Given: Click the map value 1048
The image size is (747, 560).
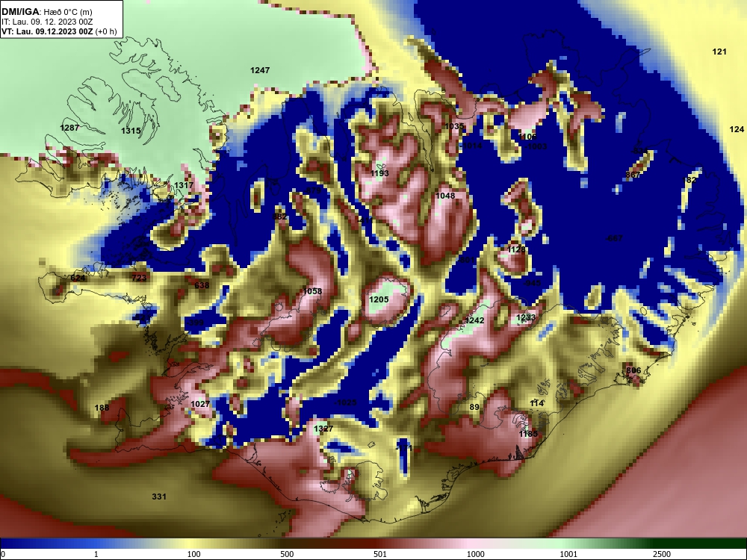Looking at the screenshot, I should pos(445,196).
